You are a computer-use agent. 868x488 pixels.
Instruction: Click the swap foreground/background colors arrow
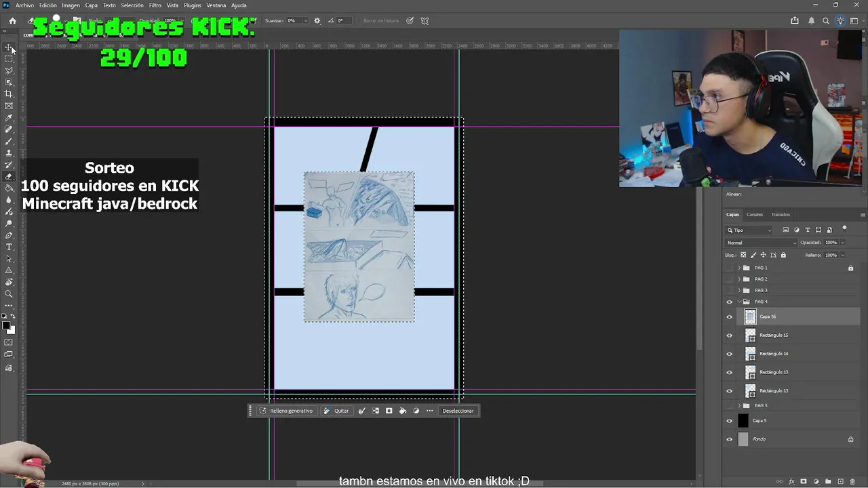13,317
